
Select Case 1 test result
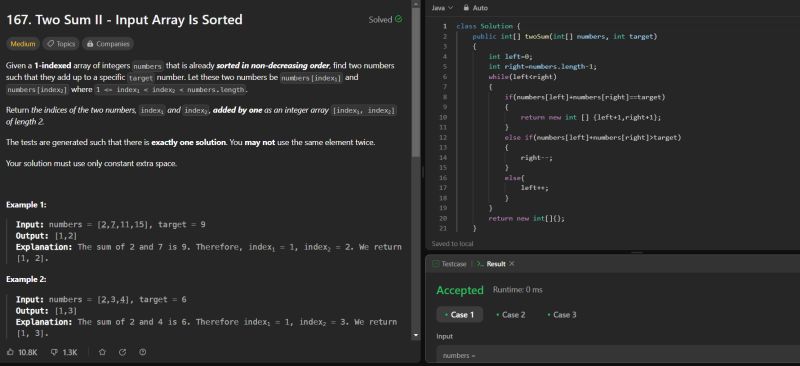point(459,314)
